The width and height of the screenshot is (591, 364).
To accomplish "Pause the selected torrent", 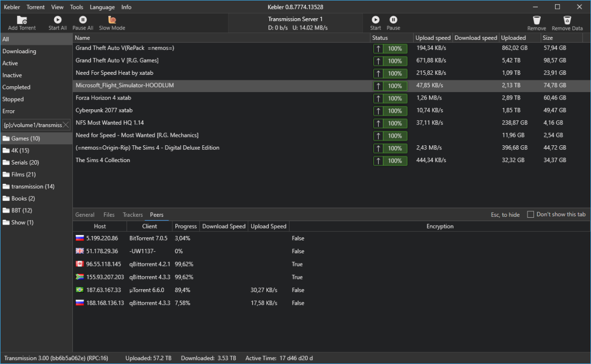I will pyautogui.click(x=394, y=23).
